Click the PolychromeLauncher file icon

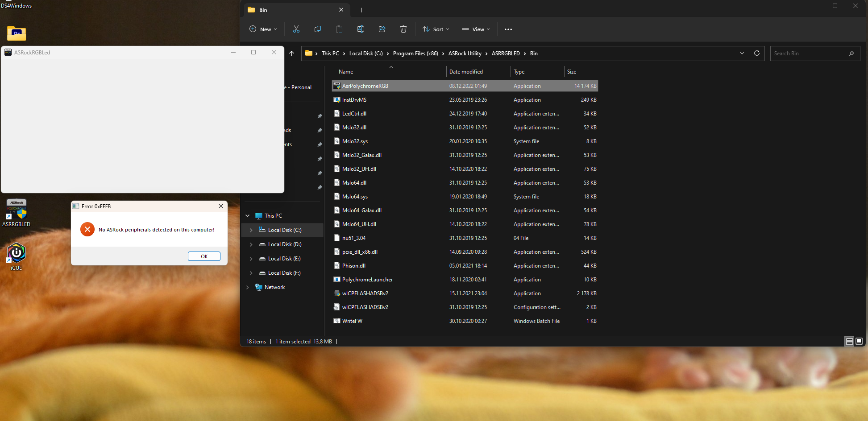coord(337,279)
